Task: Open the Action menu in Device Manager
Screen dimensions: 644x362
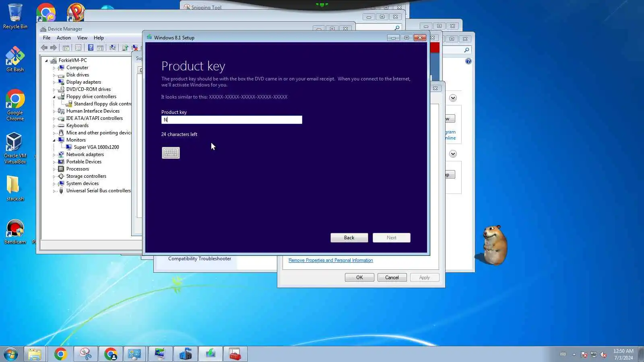Action: (x=64, y=38)
